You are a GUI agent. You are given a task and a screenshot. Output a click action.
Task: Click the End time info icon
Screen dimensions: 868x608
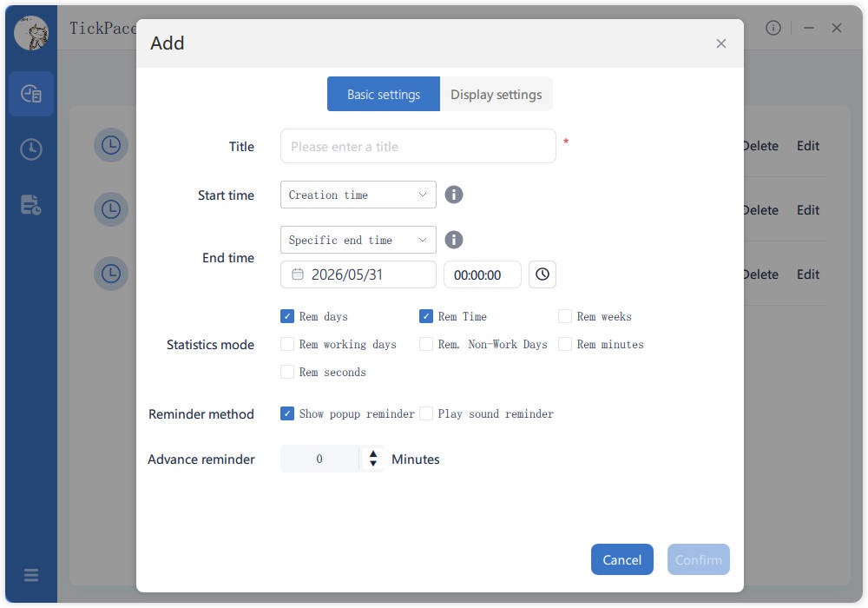[x=453, y=240]
